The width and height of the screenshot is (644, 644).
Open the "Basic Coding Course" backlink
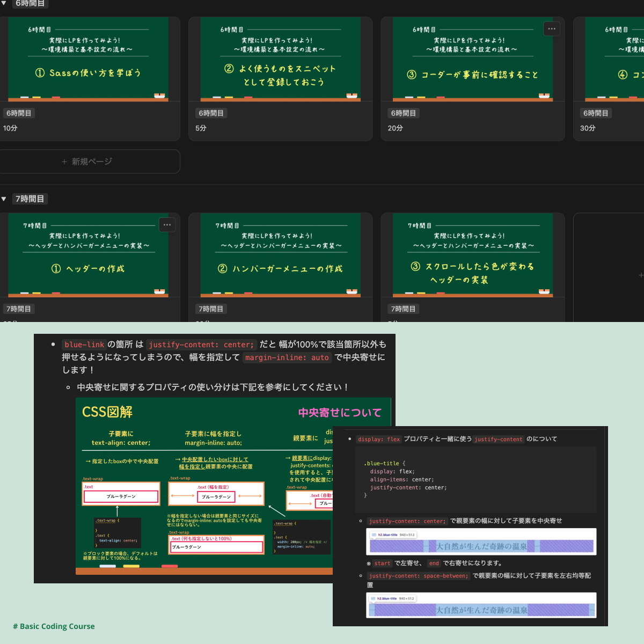(54, 626)
